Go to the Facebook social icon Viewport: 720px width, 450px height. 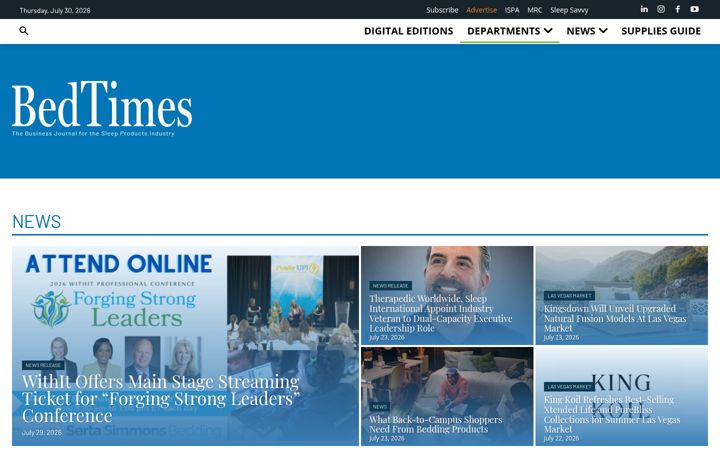(678, 9)
